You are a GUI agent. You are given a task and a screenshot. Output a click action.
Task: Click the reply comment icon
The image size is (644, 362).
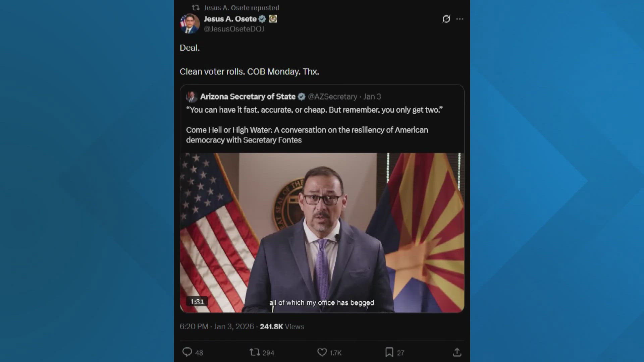[187, 352]
